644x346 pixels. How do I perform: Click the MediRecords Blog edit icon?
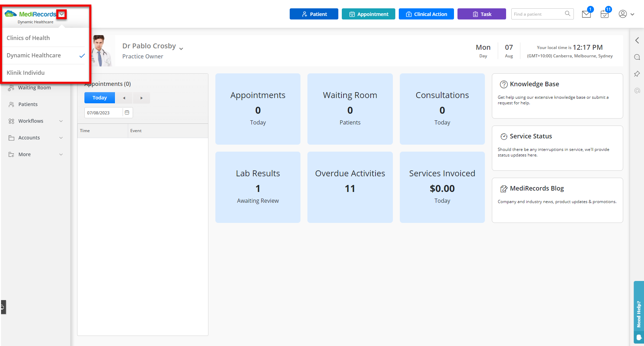click(504, 189)
